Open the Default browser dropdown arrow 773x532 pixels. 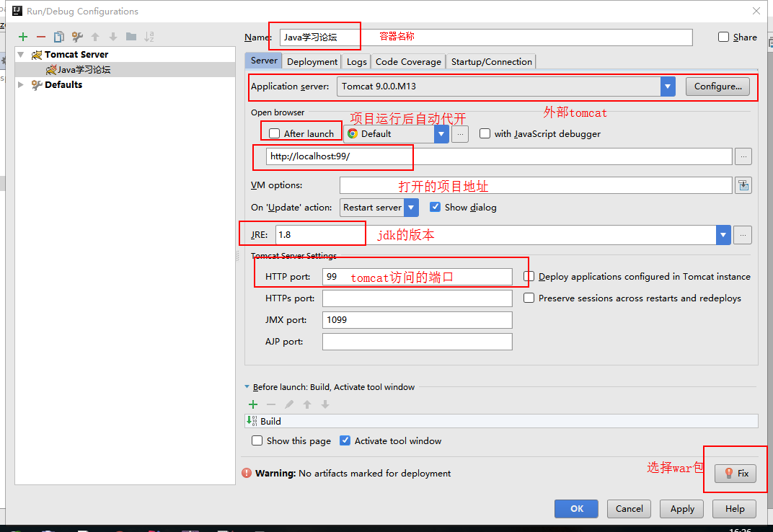tap(441, 133)
